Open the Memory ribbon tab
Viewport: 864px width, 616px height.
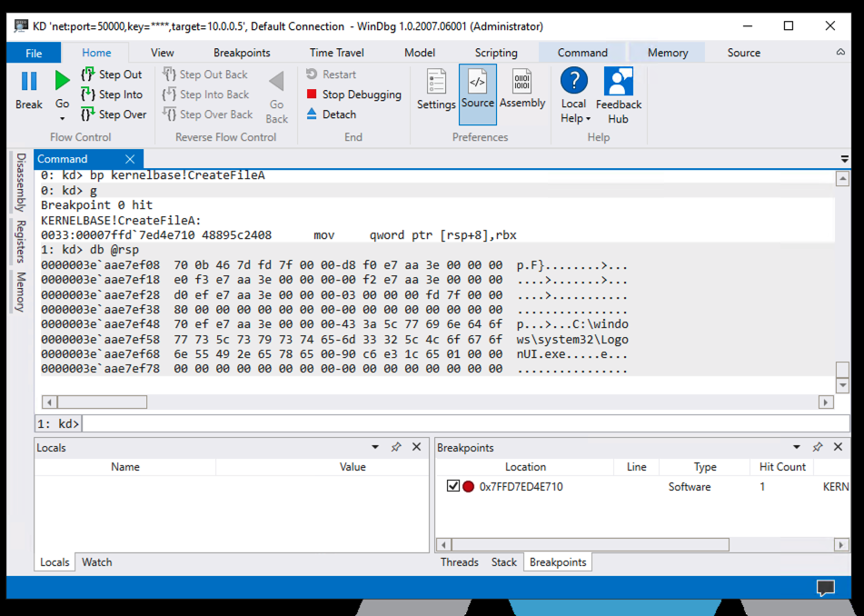(x=668, y=53)
